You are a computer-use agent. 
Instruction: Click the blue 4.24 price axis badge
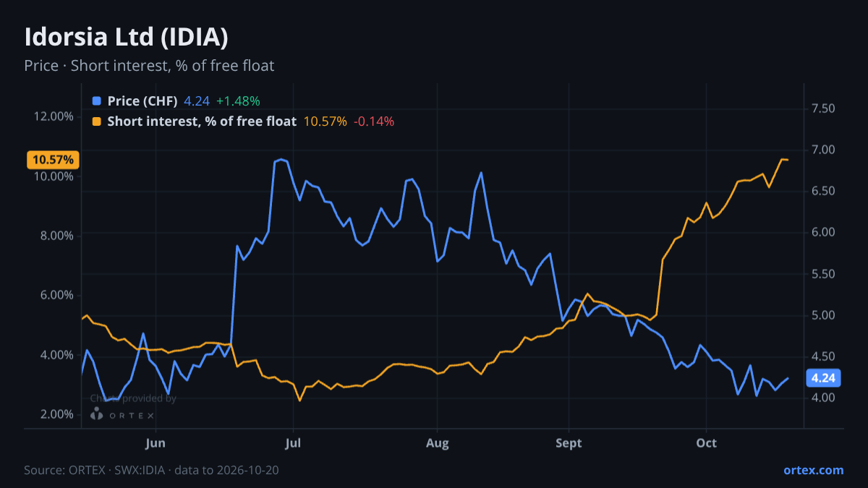coord(823,378)
